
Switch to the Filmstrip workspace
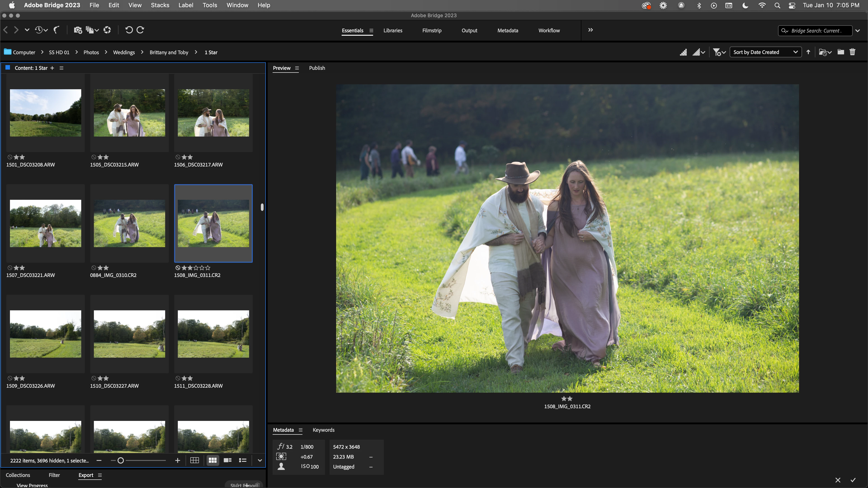click(432, 30)
